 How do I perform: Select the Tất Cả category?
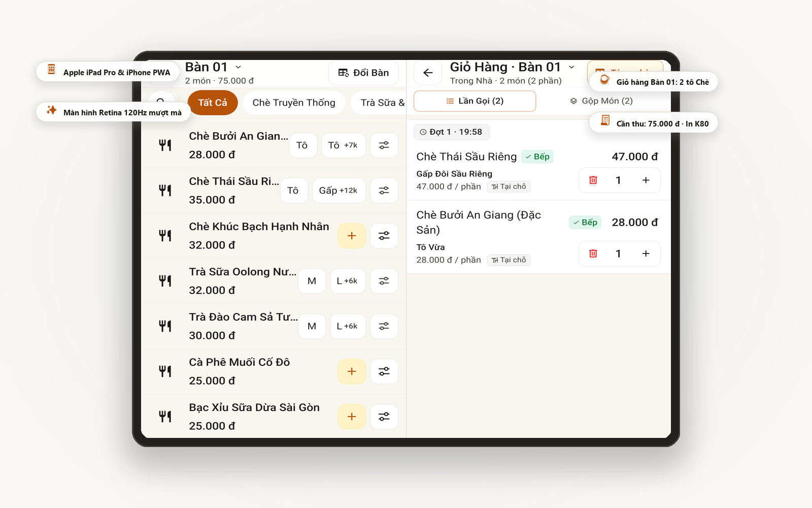[213, 103]
